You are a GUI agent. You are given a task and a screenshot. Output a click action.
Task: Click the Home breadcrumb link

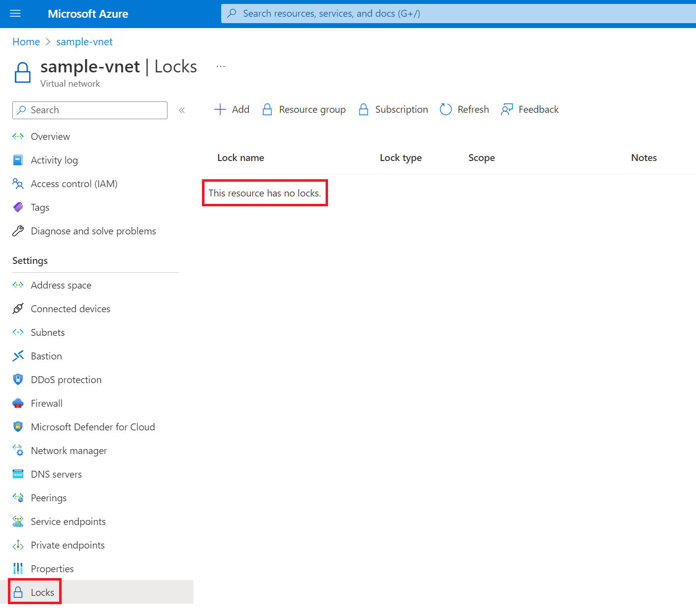tap(26, 42)
